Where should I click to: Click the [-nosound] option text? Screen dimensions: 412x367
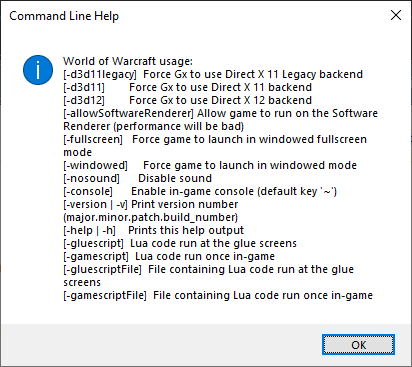tap(91, 178)
